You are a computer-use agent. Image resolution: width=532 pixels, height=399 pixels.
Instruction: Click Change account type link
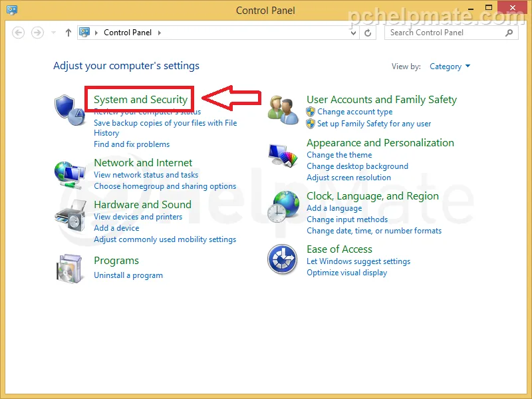tap(355, 112)
